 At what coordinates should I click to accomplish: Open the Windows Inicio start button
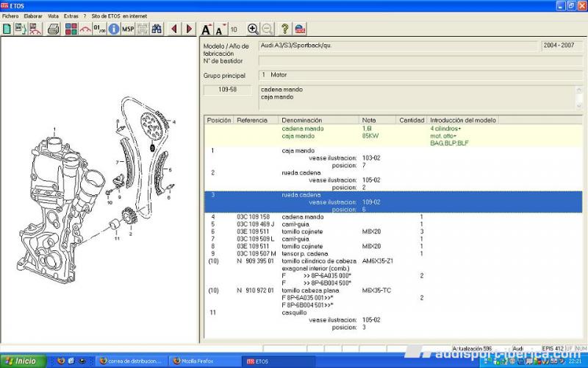23,361
